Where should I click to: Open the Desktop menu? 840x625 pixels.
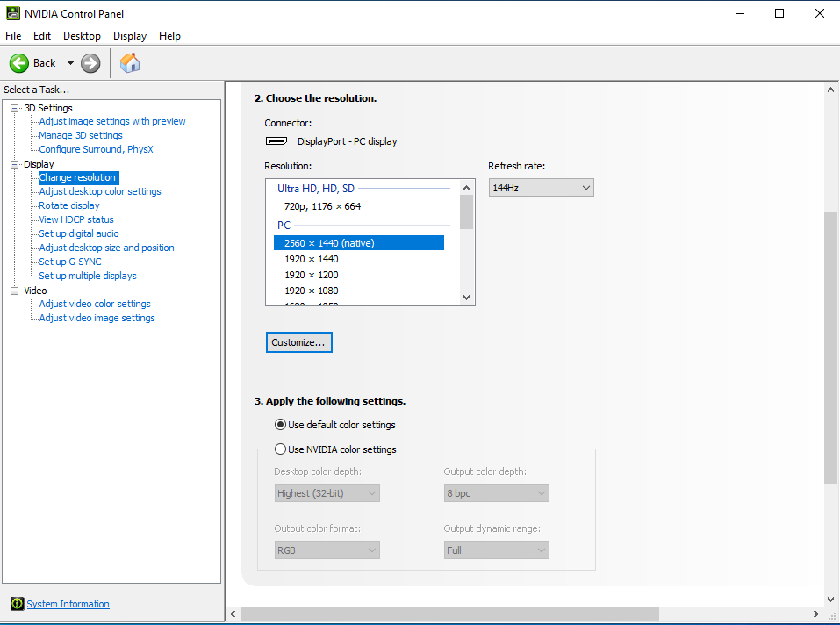(x=82, y=36)
